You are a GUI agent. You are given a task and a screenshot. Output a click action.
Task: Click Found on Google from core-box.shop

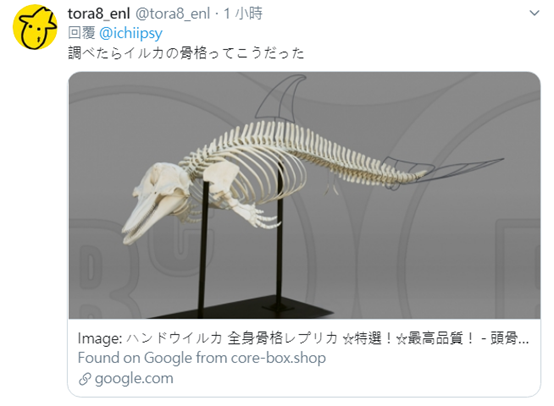(x=202, y=358)
